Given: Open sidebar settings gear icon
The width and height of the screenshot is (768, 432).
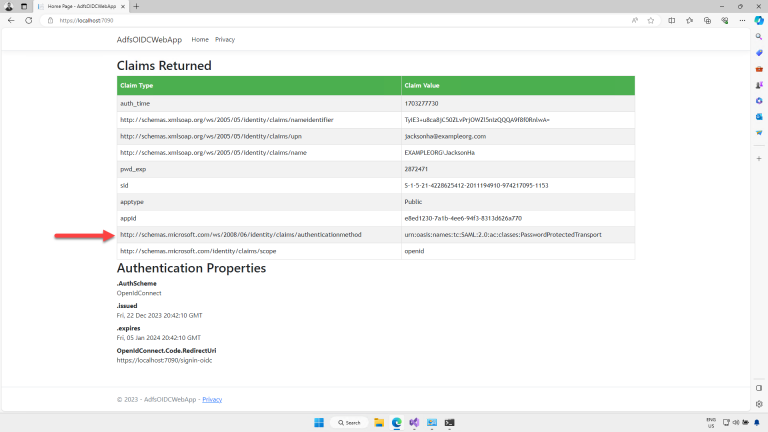Looking at the screenshot, I should tap(759, 406).
